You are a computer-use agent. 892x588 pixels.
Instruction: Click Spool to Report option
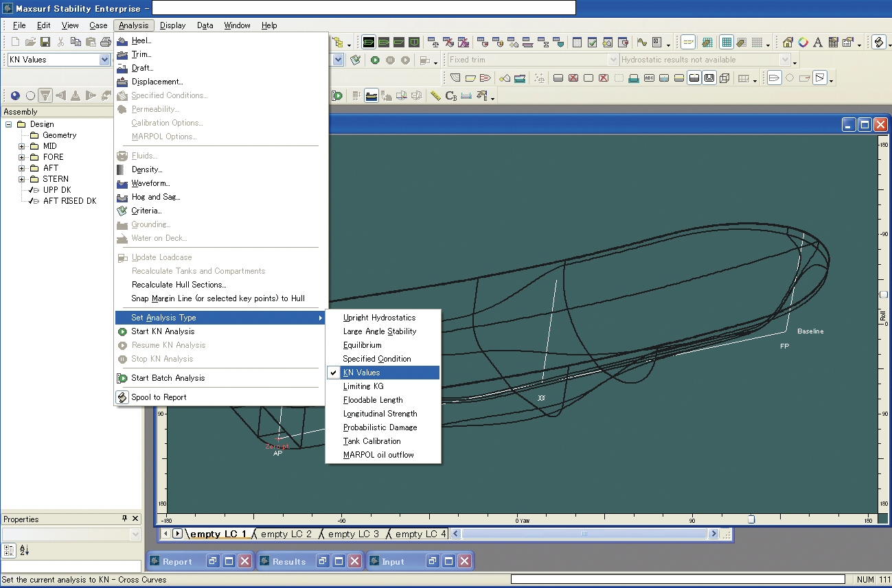[159, 397]
